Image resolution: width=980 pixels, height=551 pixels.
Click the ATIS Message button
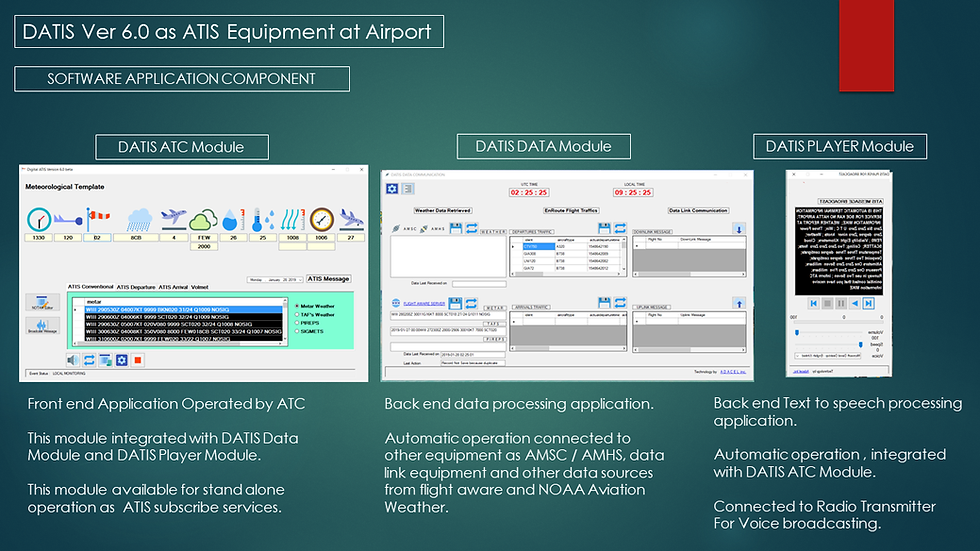click(328, 279)
